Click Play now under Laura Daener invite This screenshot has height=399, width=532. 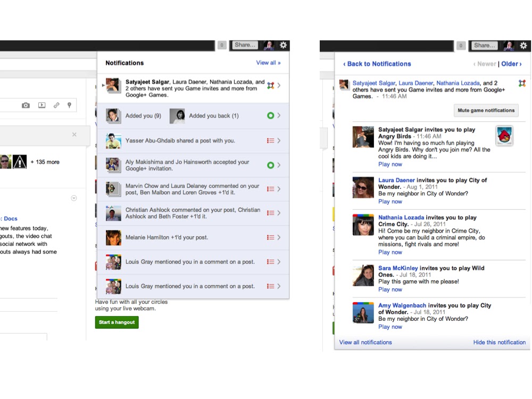(x=390, y=202)
